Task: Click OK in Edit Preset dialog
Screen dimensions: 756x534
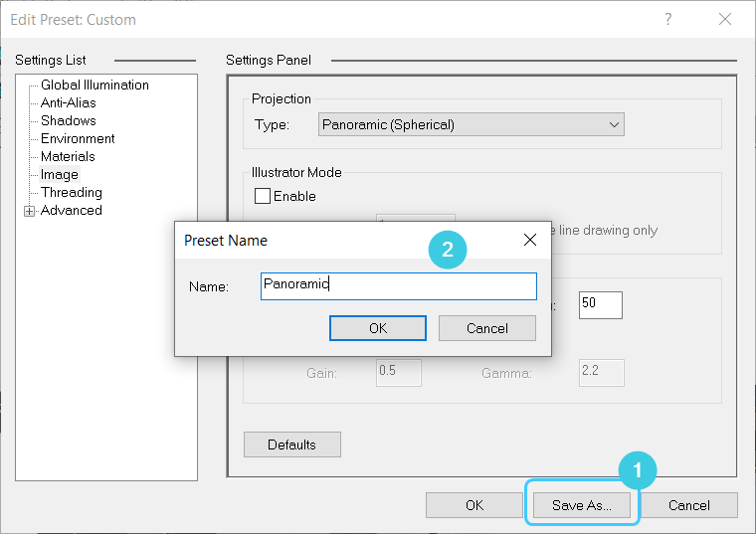Action: (x=474, y=505)
